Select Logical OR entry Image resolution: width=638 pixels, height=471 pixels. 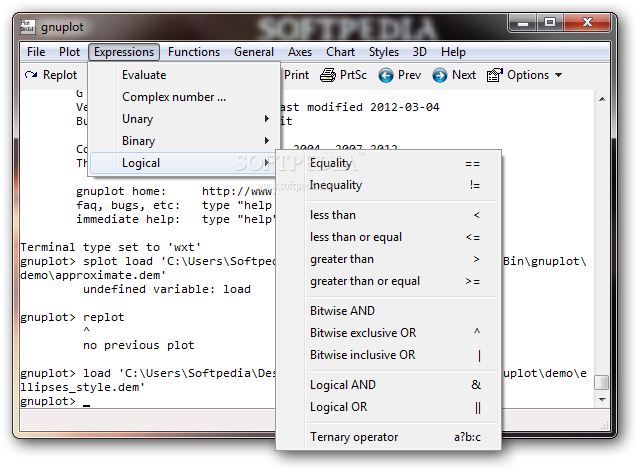tap(389, 407)
